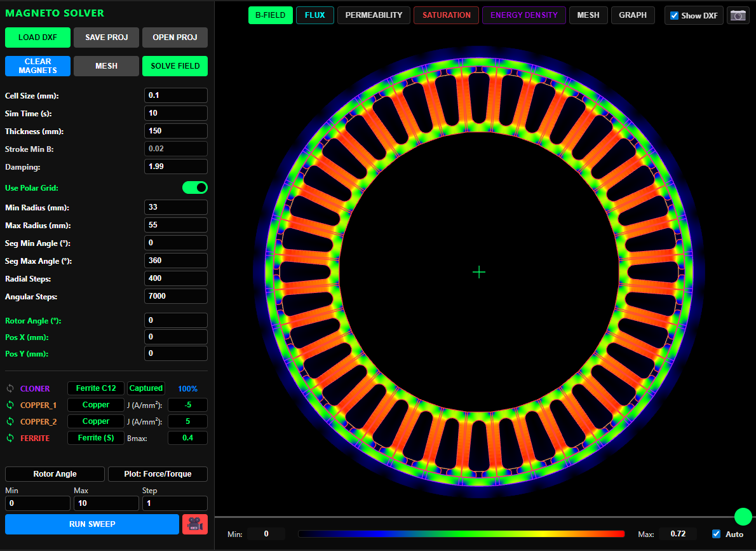Open the ENERGY DENSITY visualization tab
Viewport: 756px width, 551px height.
[x=523, y=15]
